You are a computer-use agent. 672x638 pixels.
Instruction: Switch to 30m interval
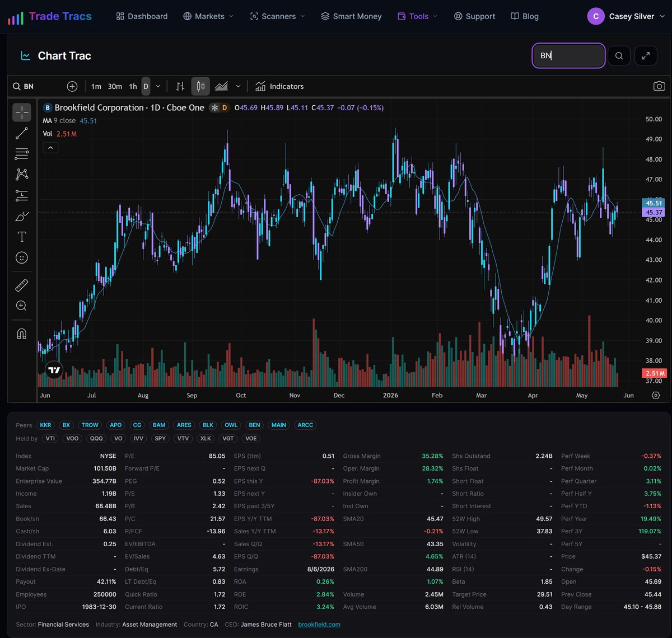(115, 86)
